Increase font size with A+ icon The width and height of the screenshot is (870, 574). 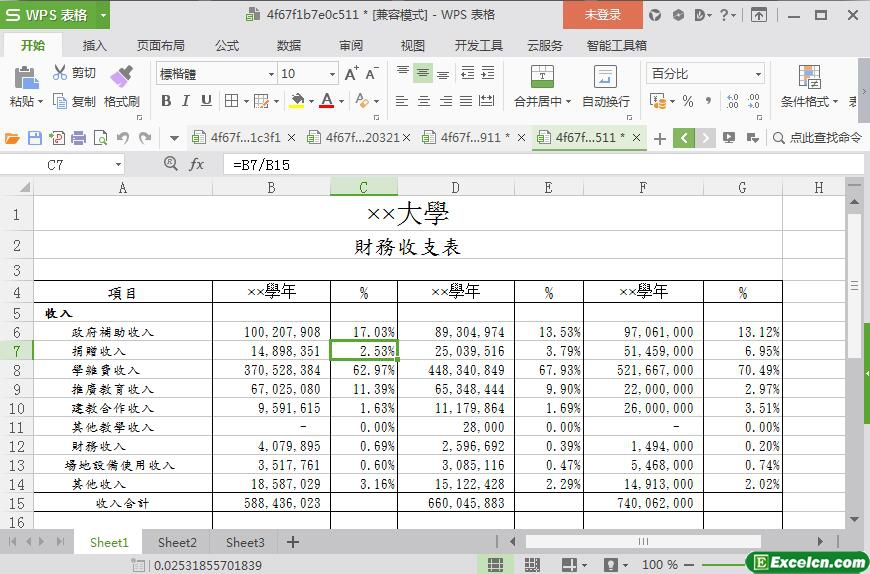click(x=351, y=73)
